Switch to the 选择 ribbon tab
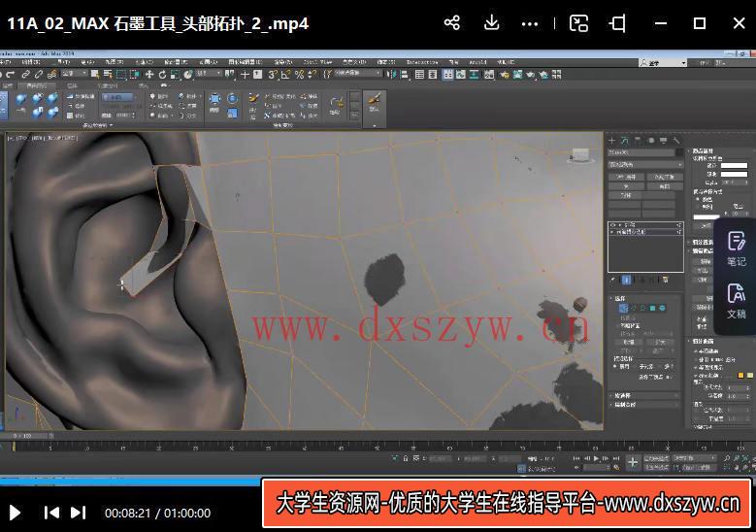 pos(73,85)
